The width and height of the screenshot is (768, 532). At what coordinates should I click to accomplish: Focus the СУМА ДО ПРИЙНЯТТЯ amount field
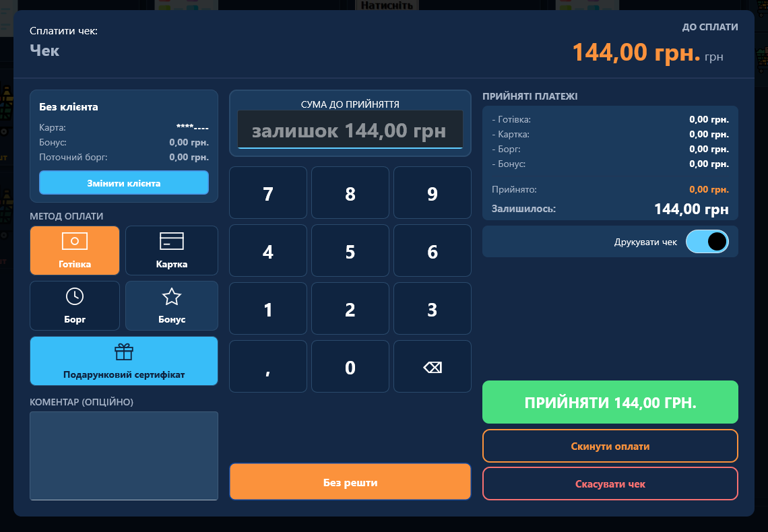350,130
